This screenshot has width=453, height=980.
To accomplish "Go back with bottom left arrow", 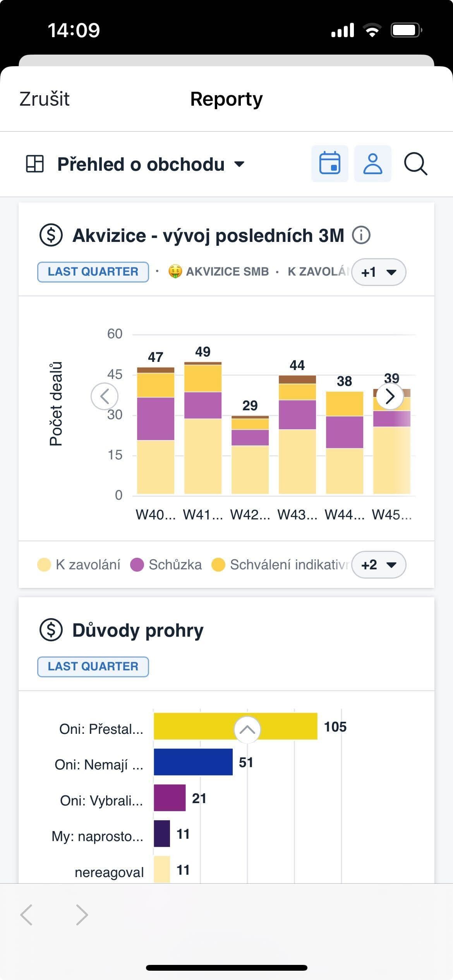I will (26, 915).
